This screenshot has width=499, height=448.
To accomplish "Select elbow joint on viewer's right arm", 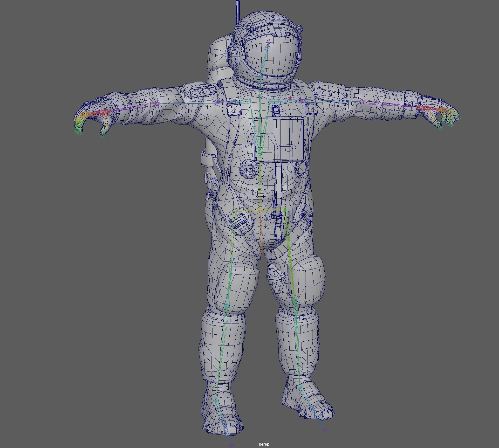I will (x=361, y=101).
